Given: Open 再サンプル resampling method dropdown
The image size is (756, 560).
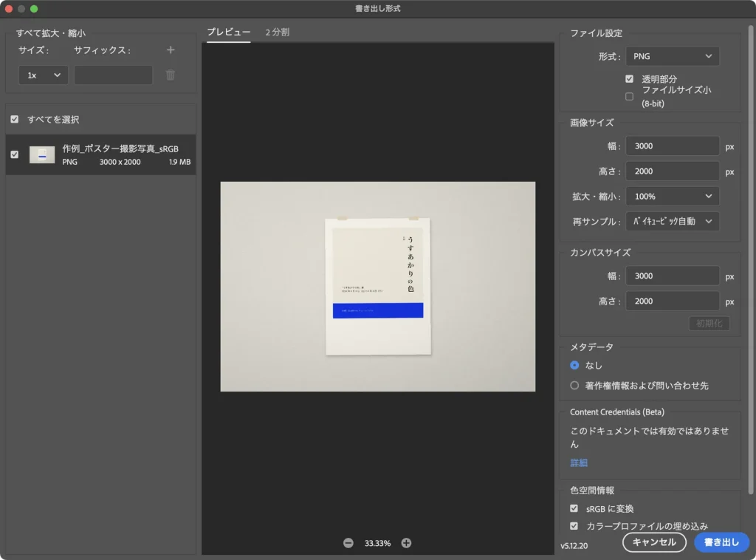Looking at the screenshot, I should pos(672,222).
